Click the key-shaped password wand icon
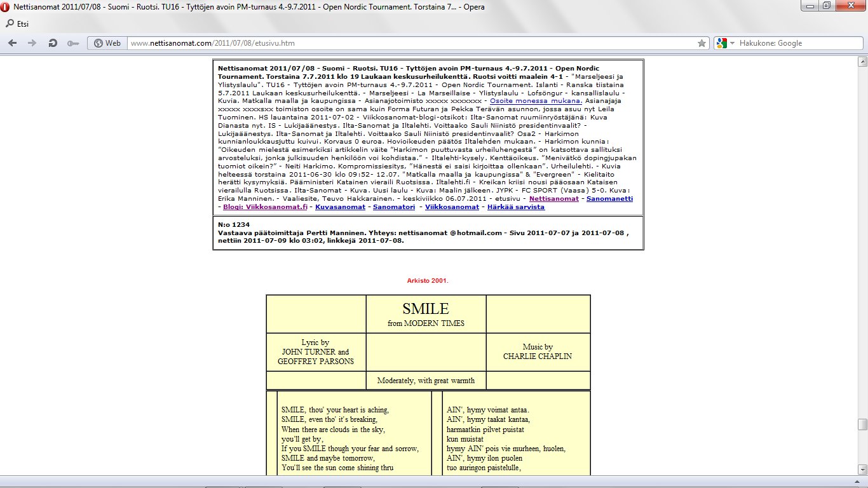Image resolution: width=868 pixels, height=488 pixels. click(72, 43)
